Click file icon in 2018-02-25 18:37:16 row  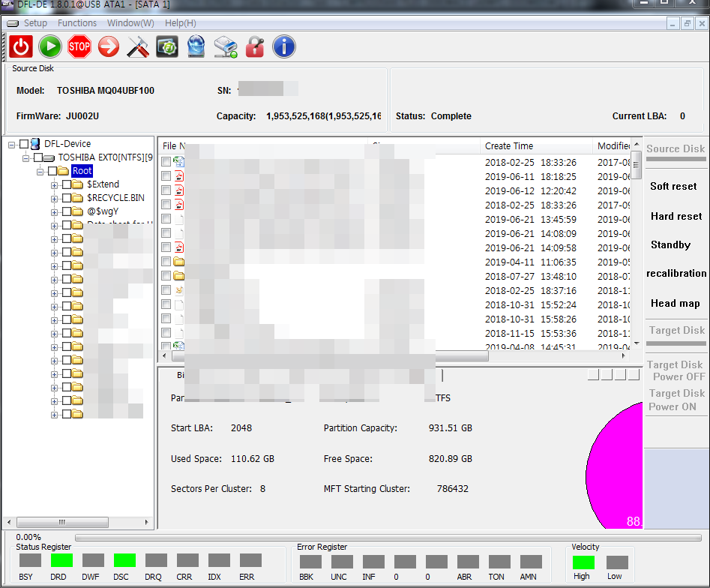(179, 290)
